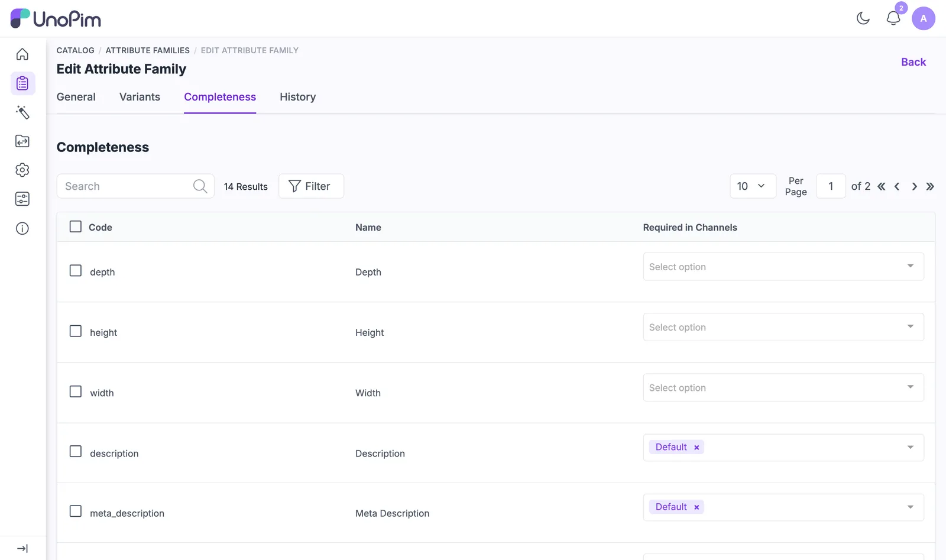Switch to the History tab
The height and width of the screenshot is (560, 946).
297,97
